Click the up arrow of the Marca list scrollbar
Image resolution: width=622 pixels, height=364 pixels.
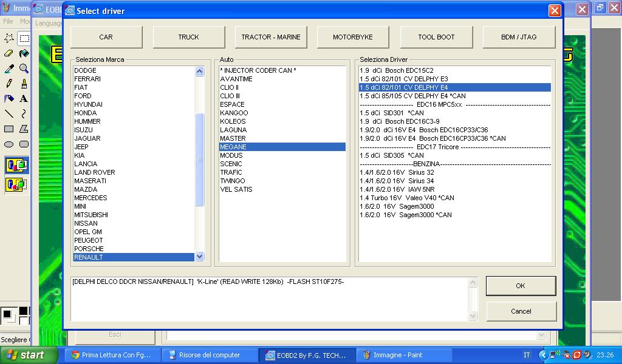200,72
